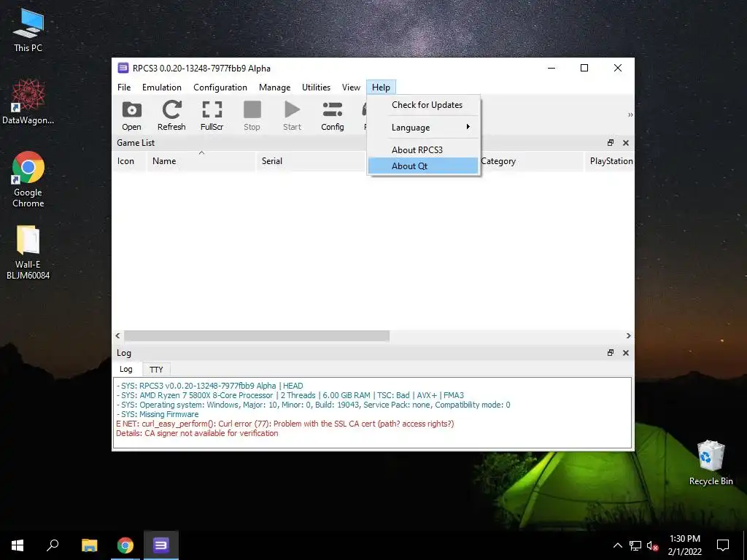Viewport: 747px width, 560px height.
Task: Switch to the TTY tab
Action: point(156,370)
